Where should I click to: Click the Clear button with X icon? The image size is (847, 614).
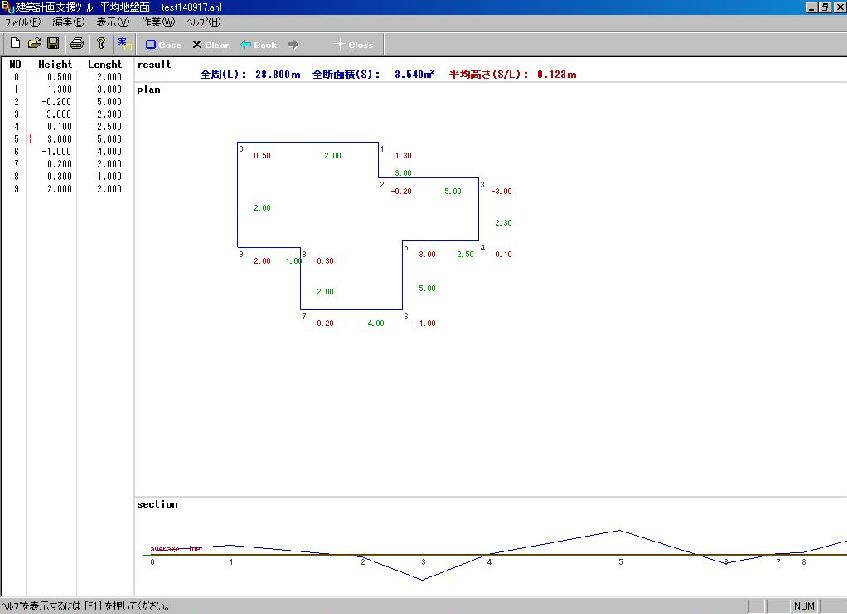pos(211,45)
